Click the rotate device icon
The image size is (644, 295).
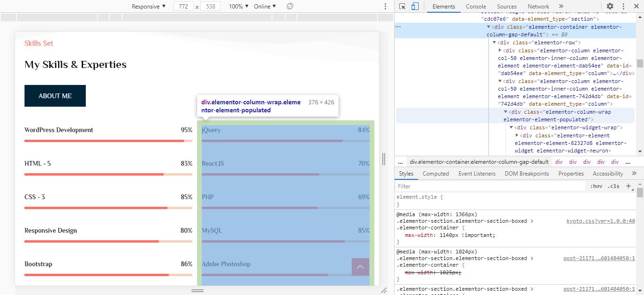290,6
